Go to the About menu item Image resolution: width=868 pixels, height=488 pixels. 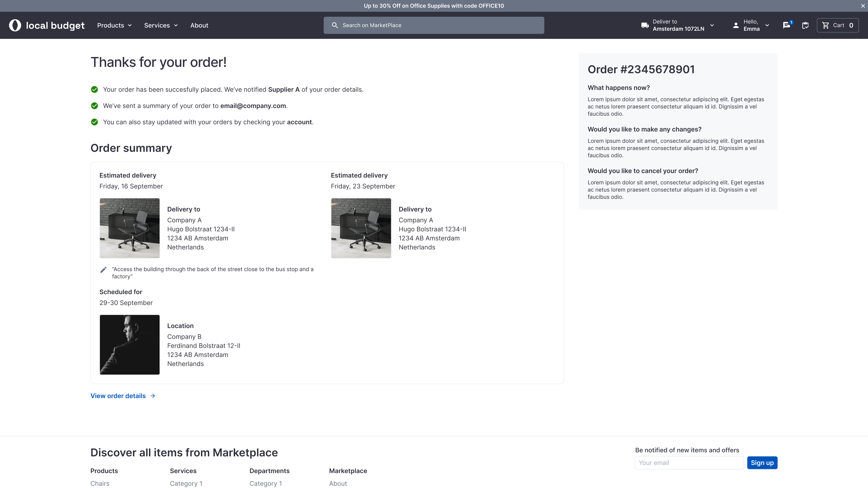(199, 25)
